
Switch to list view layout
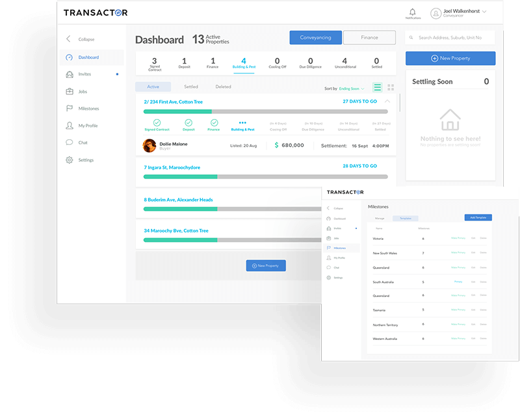(377, 87)
